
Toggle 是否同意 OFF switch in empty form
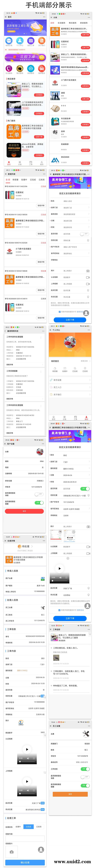click(85, 234)
